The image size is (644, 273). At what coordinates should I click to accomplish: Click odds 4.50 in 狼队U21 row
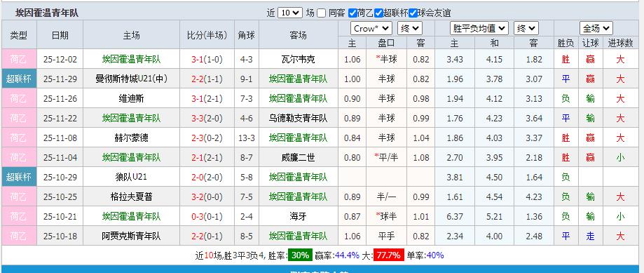(x=494, y=177)
